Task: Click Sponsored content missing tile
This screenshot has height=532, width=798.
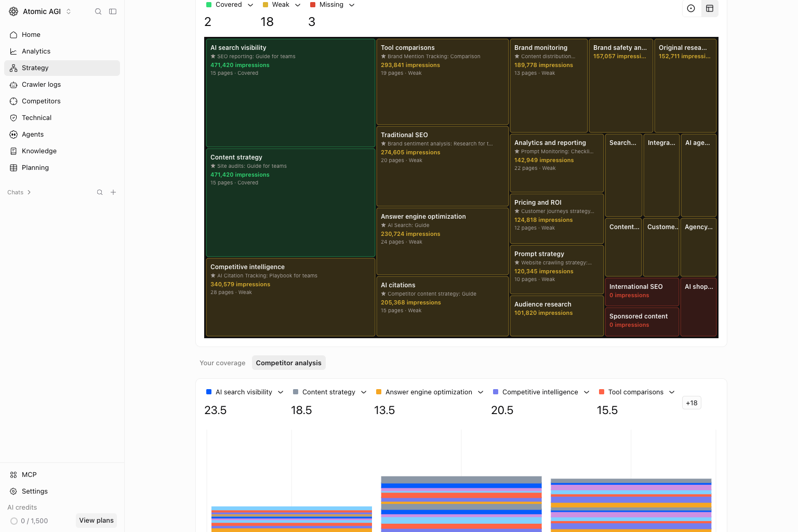Action: pyautogui.click(x=642, y=322)
